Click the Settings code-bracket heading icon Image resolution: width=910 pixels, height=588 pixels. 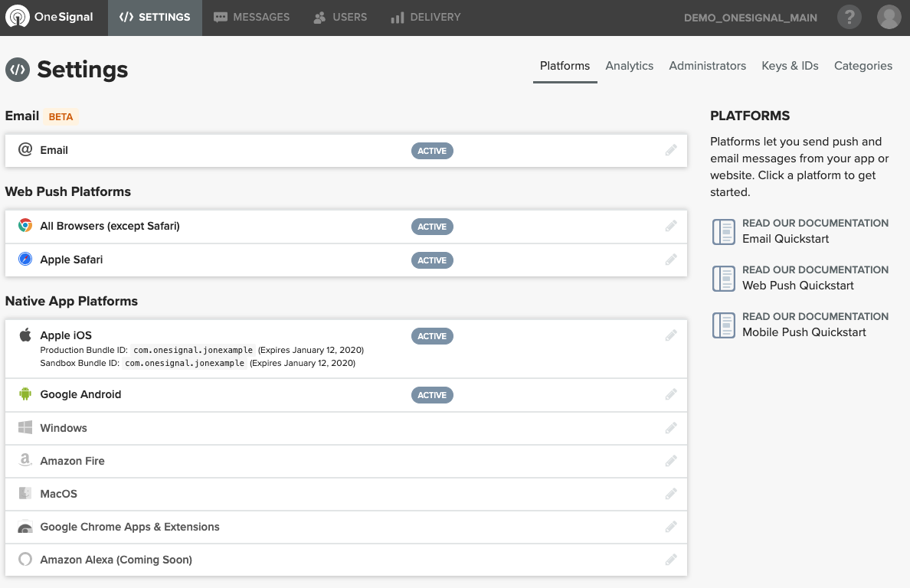tap(18, 70)
